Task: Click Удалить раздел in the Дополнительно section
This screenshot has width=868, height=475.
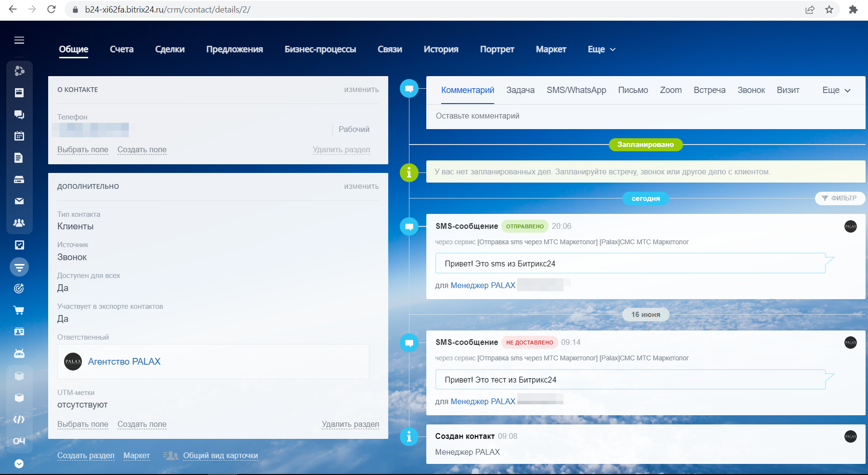Action: pyautogui.click(x=350, y=424)
